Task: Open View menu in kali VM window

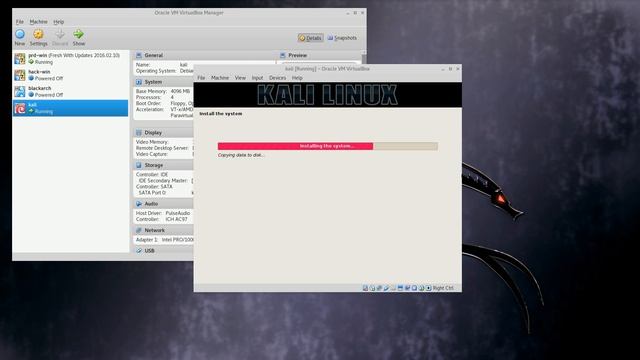Action: coord(240,78)
